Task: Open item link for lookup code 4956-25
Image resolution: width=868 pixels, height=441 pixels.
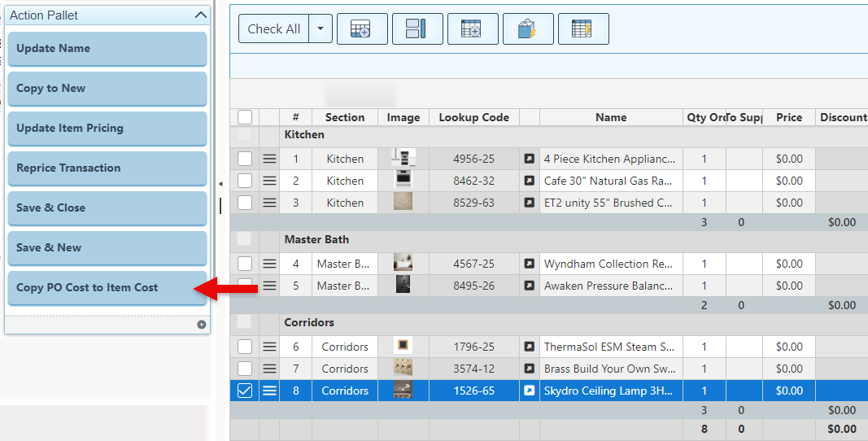Action: point(529,159)
